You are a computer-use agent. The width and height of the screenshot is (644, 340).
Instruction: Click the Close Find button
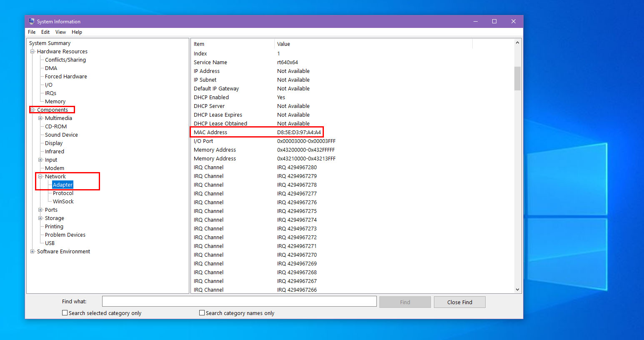coord(460,302)
